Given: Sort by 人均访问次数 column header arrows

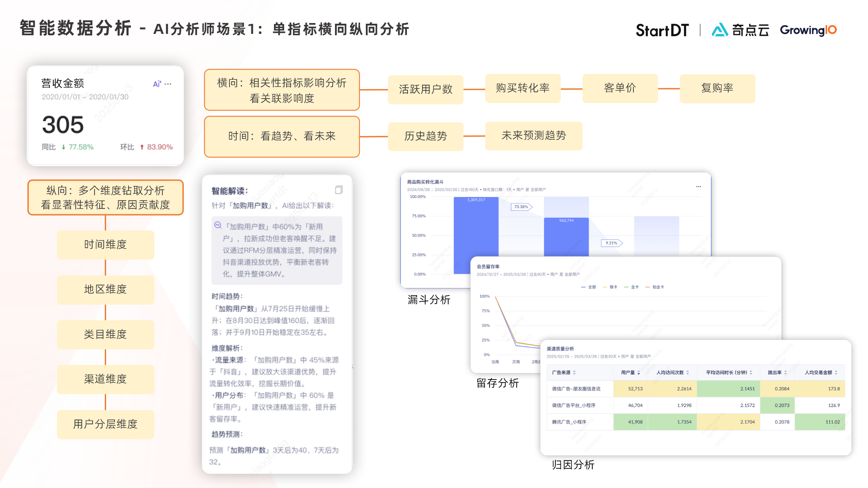Looking at the screenshot, I should coord(688,372).
